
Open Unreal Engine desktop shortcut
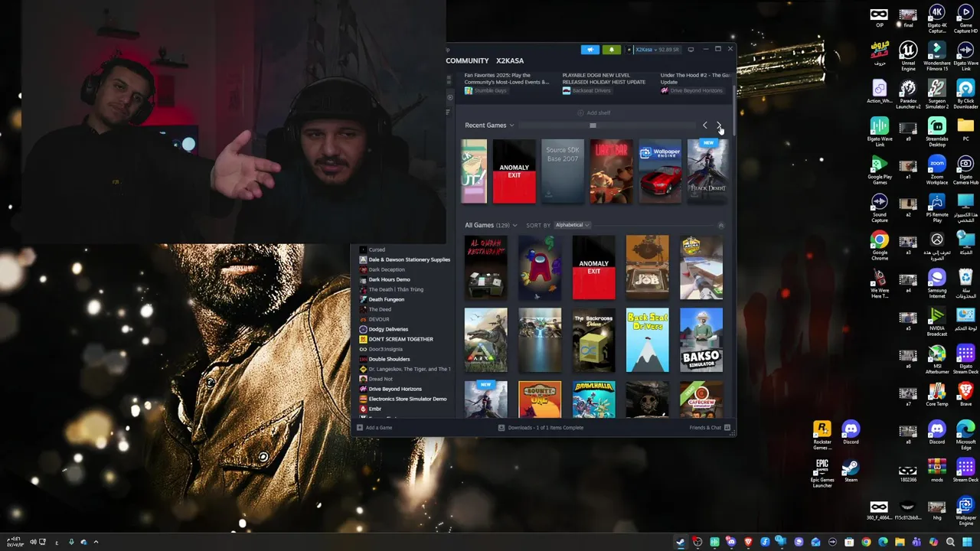[908, 55]
